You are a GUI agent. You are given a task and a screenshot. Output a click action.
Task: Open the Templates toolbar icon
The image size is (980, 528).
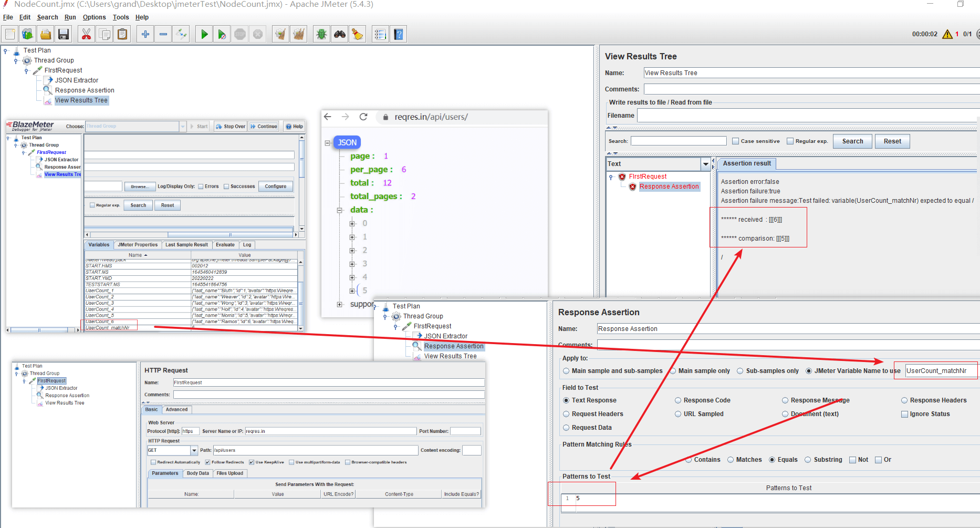coord(28,35)
